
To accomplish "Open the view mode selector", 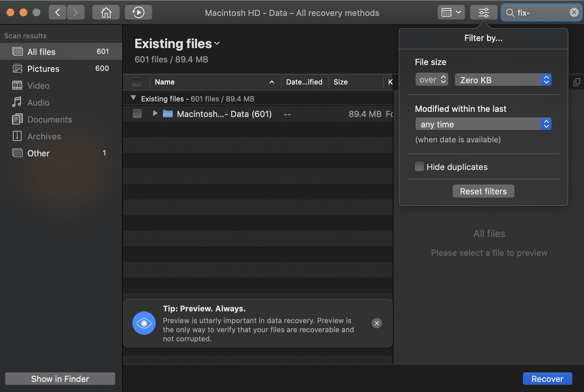I will (x=451, y=13).
